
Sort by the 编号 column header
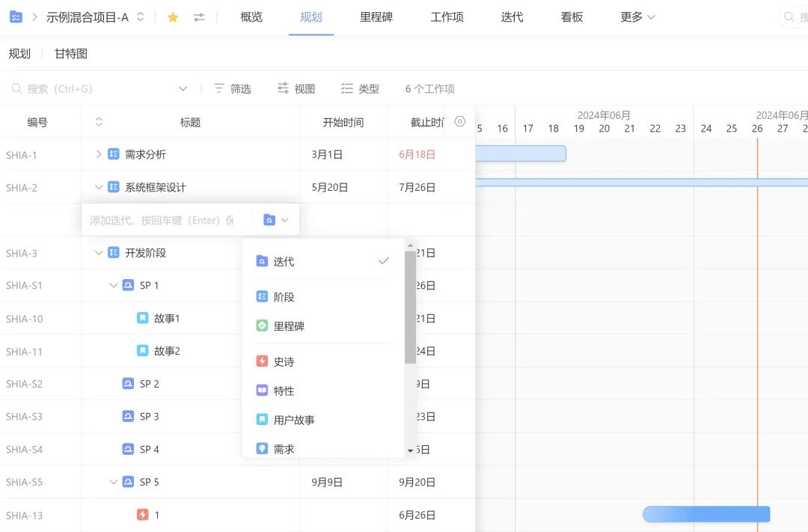tap(37, 122)
